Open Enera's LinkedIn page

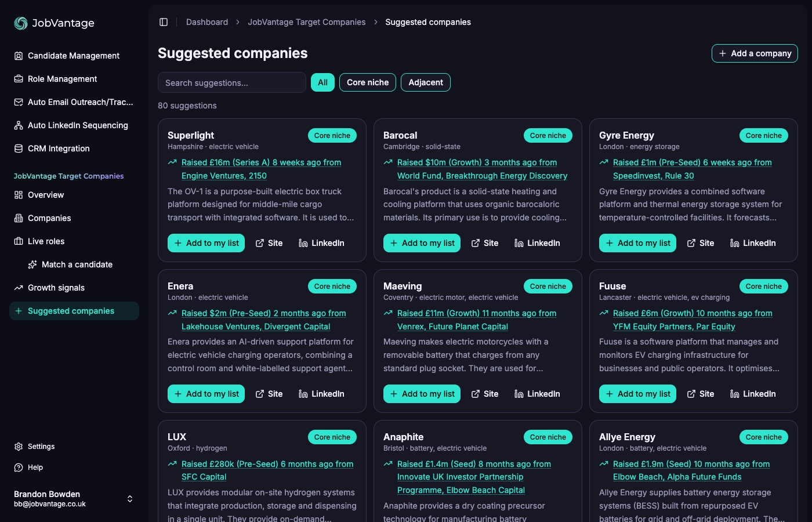[x=321, y=394]
